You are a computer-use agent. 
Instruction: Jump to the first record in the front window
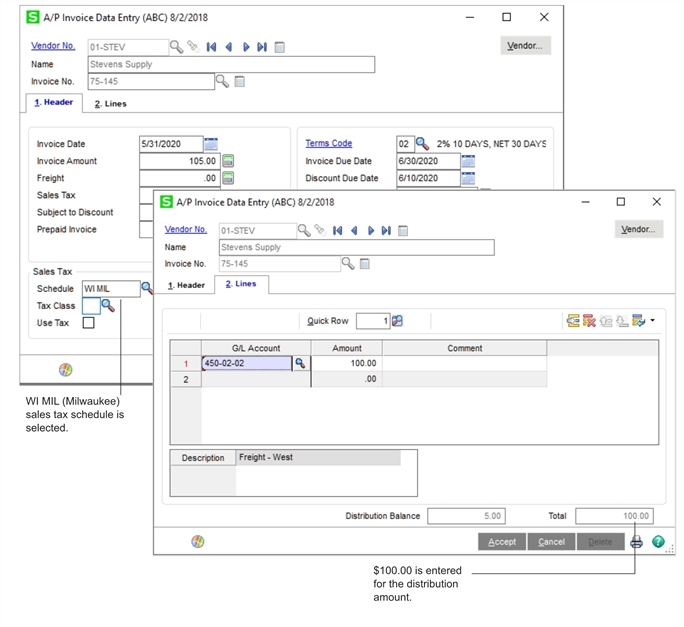[x=338, y=230]
